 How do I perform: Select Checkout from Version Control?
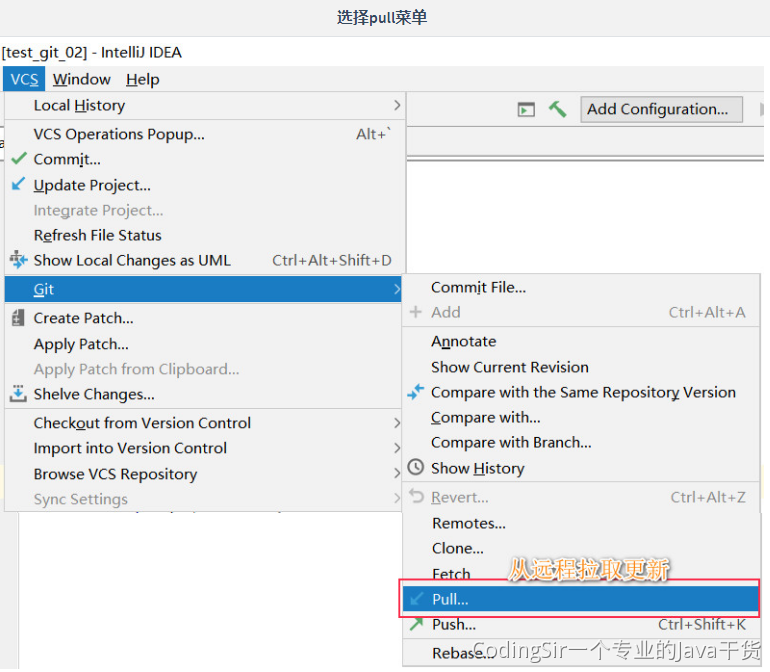203,422
